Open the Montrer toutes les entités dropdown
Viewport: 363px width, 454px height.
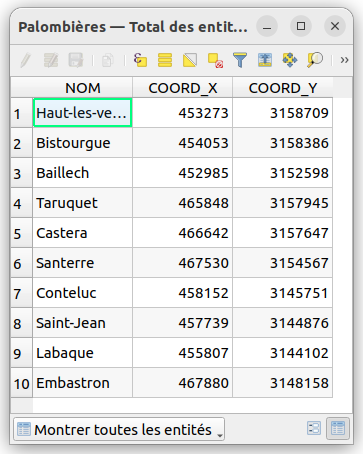pyautogui.click(x=119, y=429)
